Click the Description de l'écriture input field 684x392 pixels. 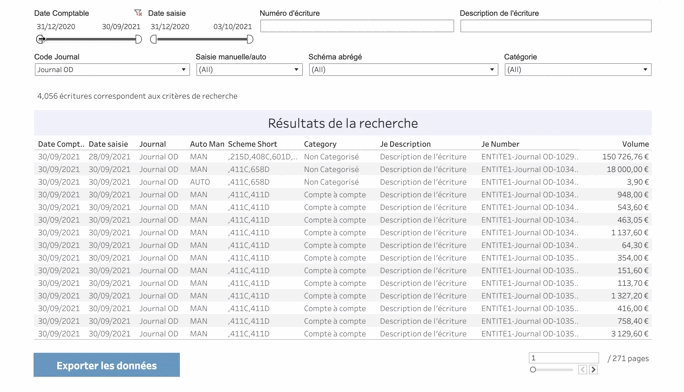[556, 26]
